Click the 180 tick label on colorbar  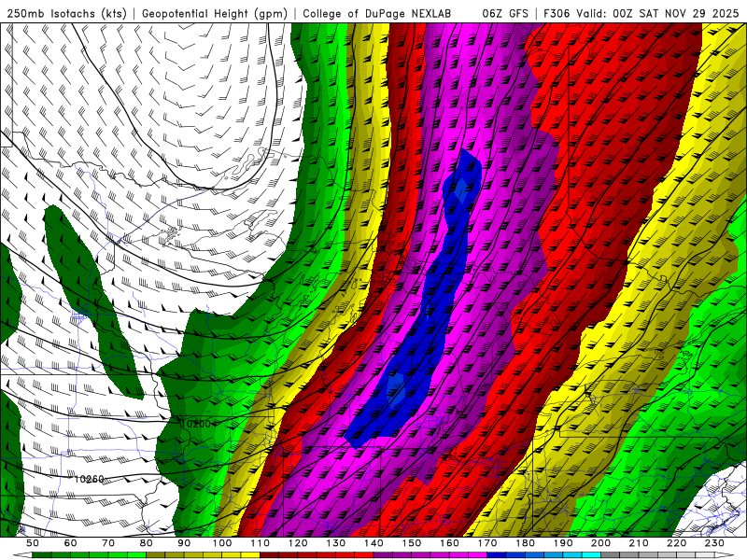526,543
